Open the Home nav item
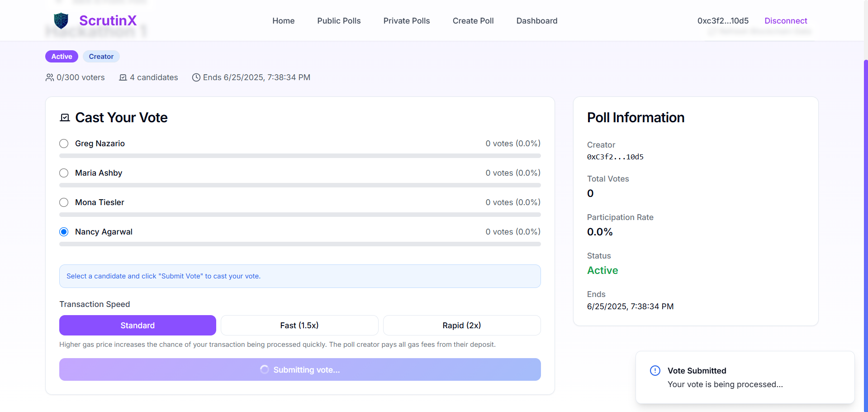Viewport: 868px width, 412px height. click(284, 21)
